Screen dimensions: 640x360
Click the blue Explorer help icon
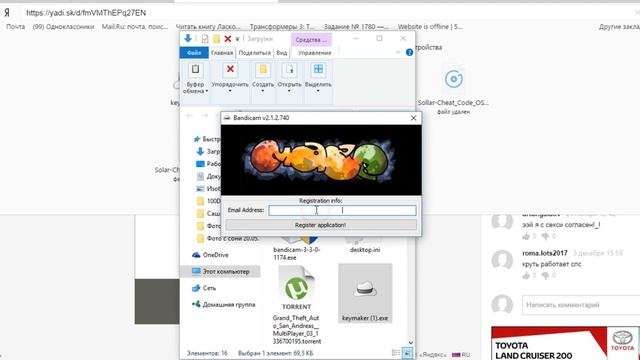point(409,52)
